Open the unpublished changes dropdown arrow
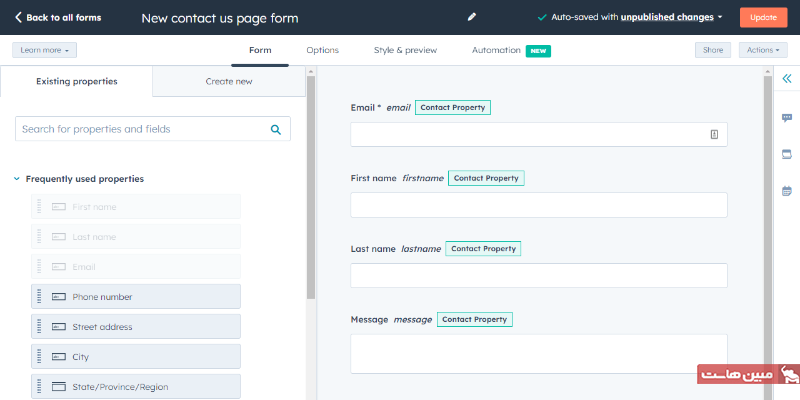Screen dimensions: 800x400 point(720,17)
